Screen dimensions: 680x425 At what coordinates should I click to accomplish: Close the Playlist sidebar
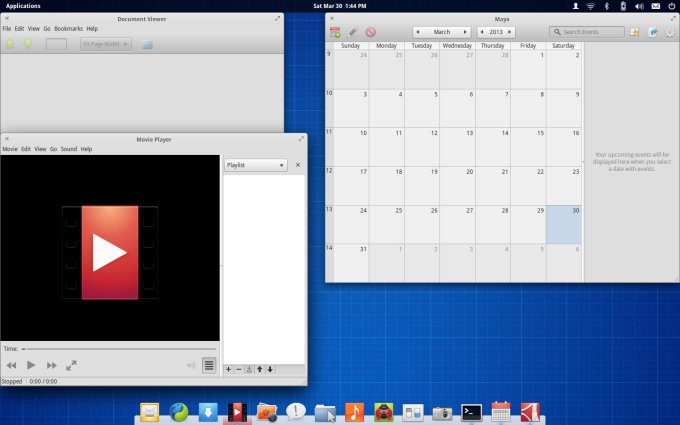coord(298,165)
